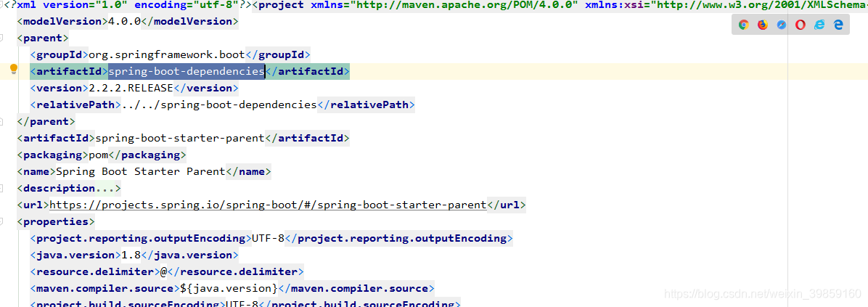Image resolution: width=868 pixels, height=307 pixels.
Task: Click the opening properties tag
Action: pyautogui.click(x=56, y=221)
